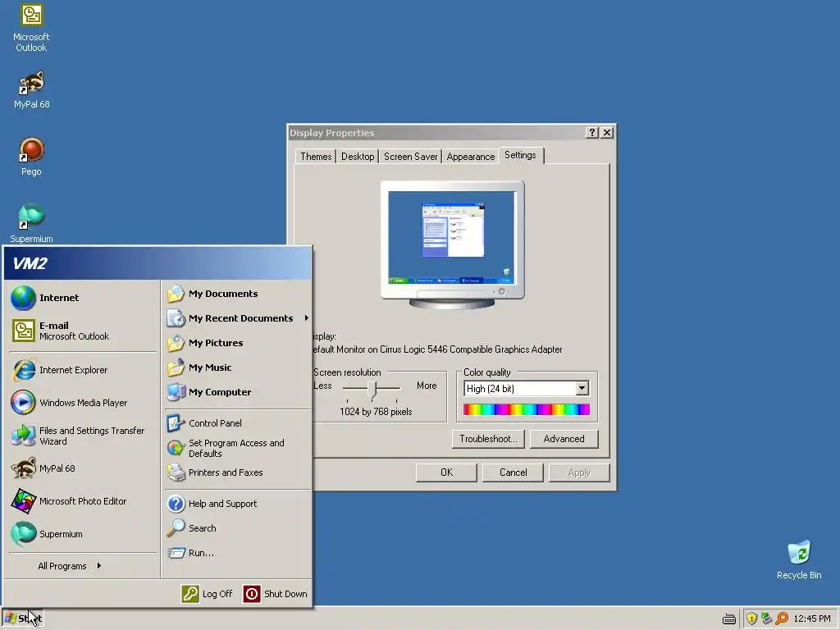Open Internet from Start menu

[83, 298]
